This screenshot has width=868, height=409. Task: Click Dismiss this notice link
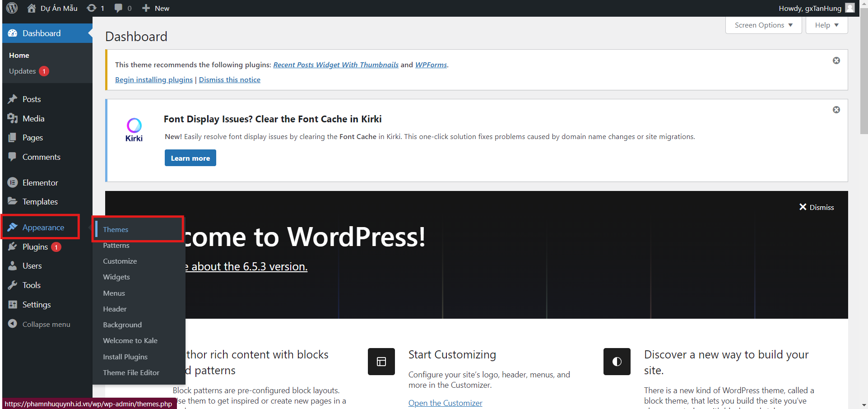click(230, 79)
